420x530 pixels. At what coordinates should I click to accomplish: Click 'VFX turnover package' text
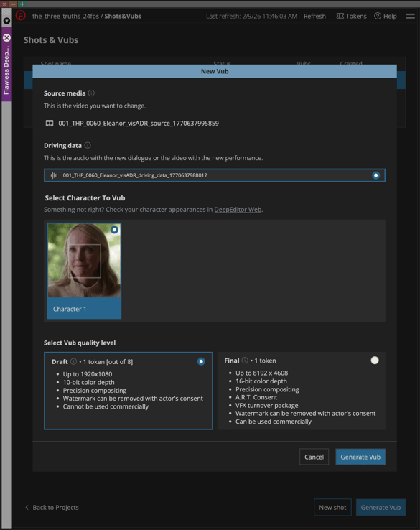pos(267,405)
